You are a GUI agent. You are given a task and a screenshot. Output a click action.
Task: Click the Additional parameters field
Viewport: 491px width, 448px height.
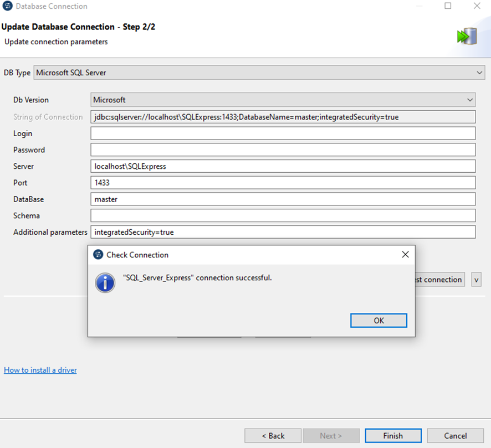point(283,232)
